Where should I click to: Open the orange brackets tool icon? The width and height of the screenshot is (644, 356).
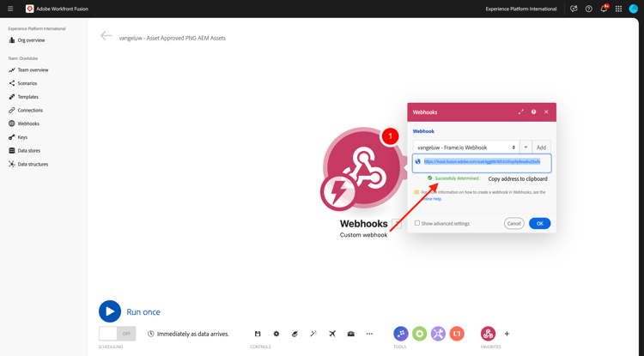[457, 334]
